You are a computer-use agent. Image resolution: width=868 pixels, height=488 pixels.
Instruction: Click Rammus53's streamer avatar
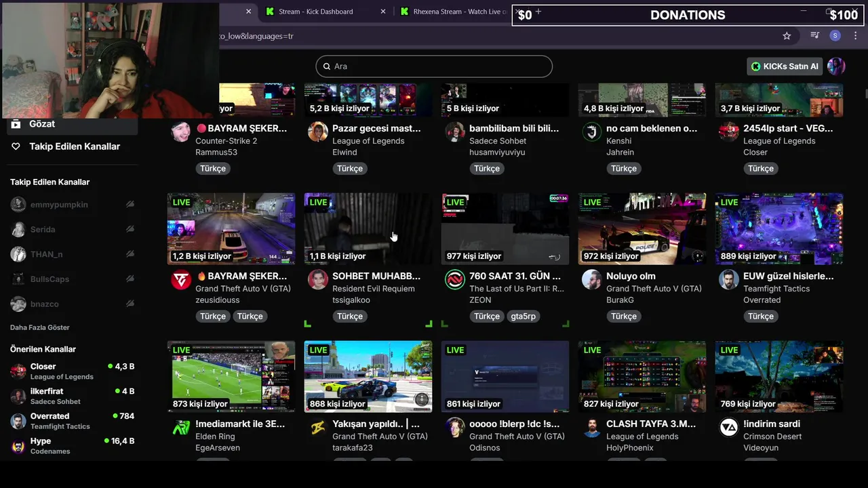[180, 131]
